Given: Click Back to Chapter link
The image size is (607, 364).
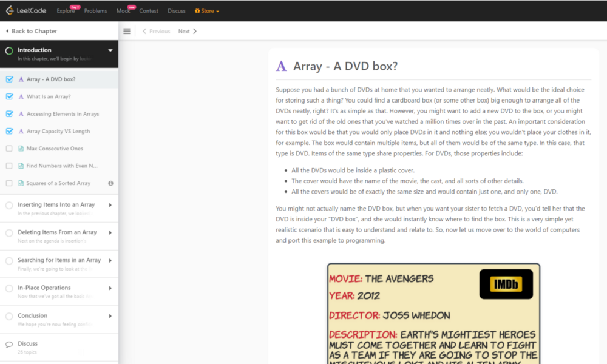Looking at the screenshot, I should click(x=32, y=31).
